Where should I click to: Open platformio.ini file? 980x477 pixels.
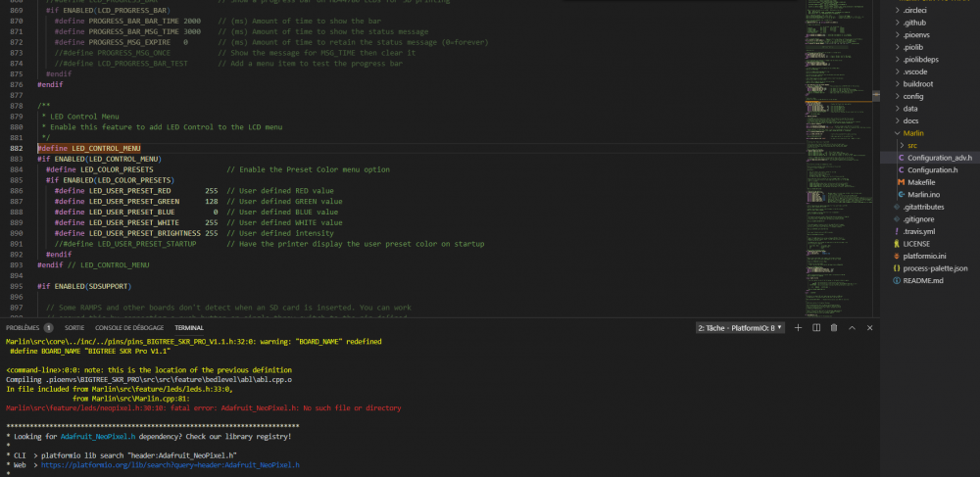[926, 256]
